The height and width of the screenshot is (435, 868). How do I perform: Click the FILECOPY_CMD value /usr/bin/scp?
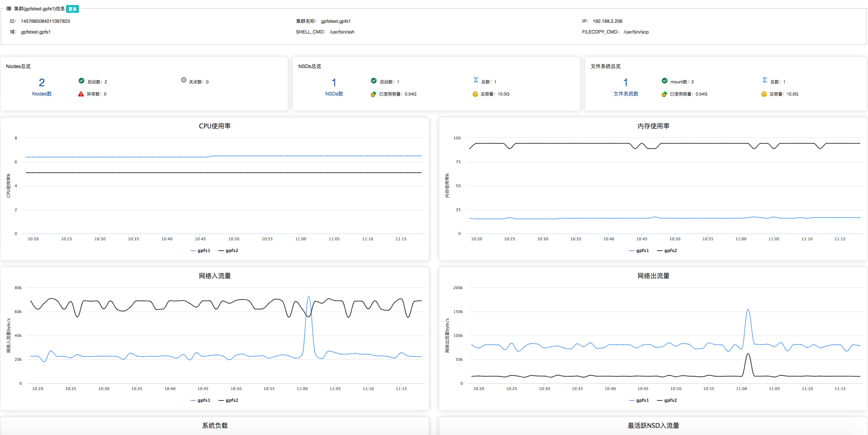click(x=636, y=32)
